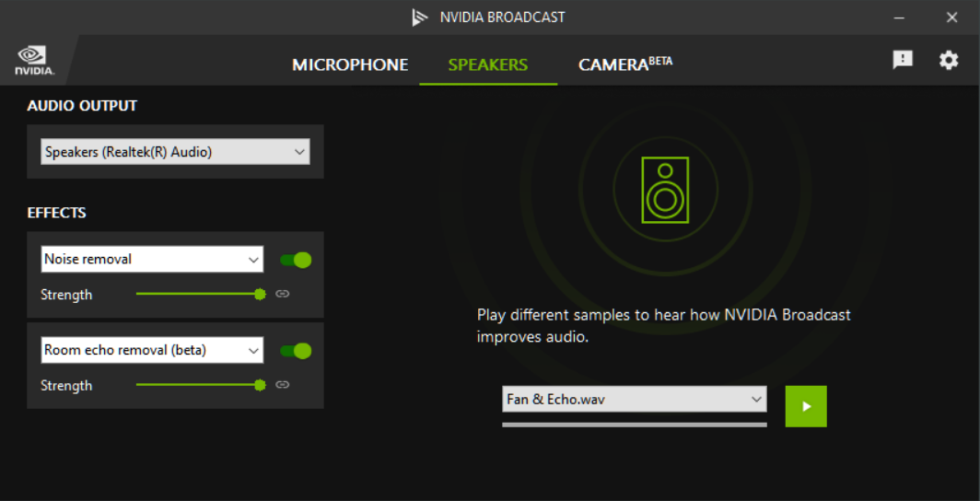Click the NVIDIA logo
Viewport: 980px width, 501px height.
pos(35,61)
